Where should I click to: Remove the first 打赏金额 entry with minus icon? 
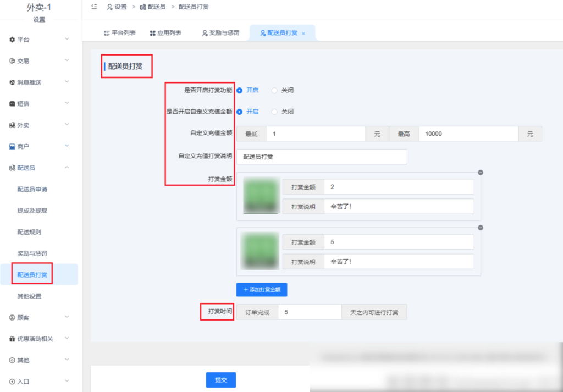[x=481, y=173]
